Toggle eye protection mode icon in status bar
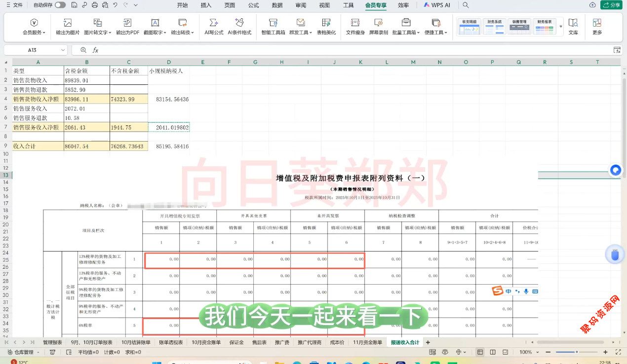The height and width of the screenshot is (364, 627). (445, 352)
